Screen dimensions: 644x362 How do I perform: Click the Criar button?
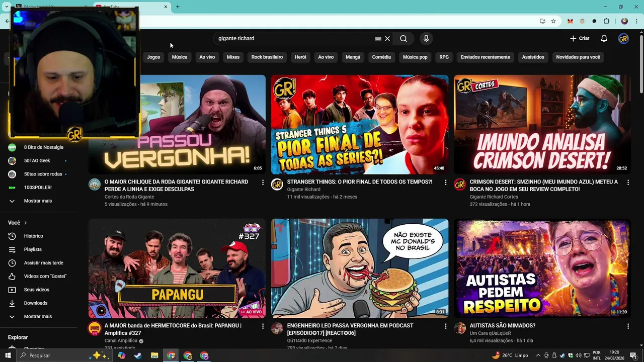pyautogui.click(x=580, y=39)
